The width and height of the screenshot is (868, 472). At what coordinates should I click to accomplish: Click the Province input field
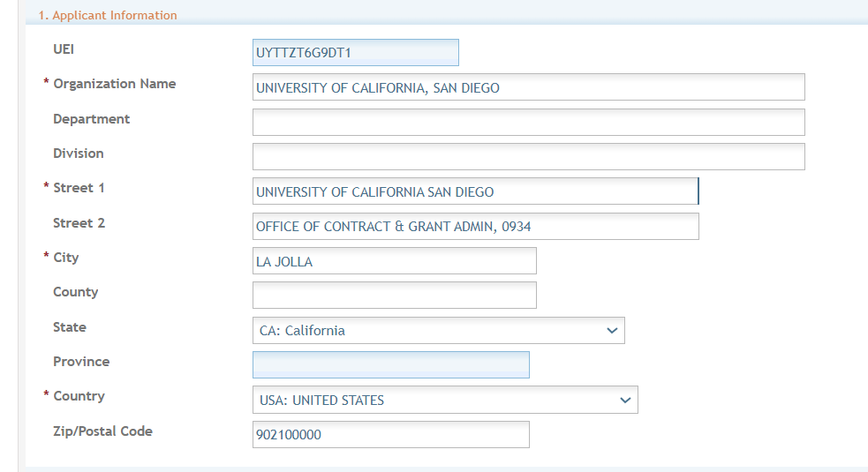click(390, 365)
